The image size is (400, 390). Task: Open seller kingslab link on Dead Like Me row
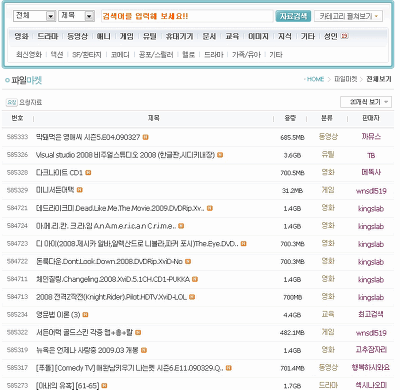371,209
